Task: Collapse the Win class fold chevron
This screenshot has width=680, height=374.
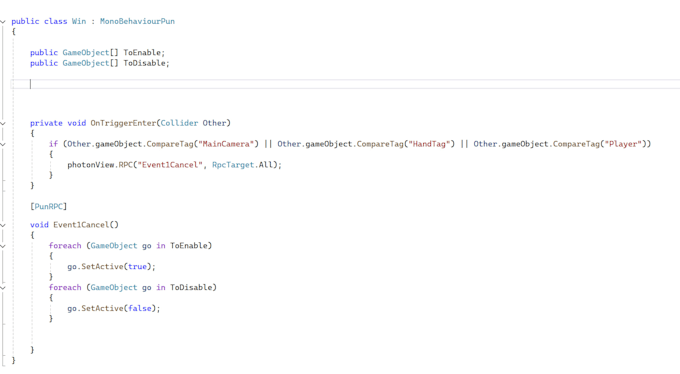Action: pos(3,22)
